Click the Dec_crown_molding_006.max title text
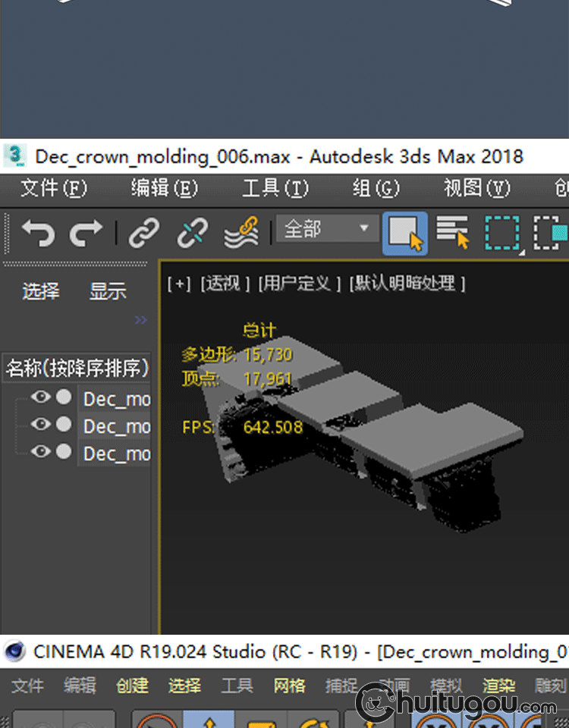The height and width of the screenshot is (728, 569). coord(162,157)
